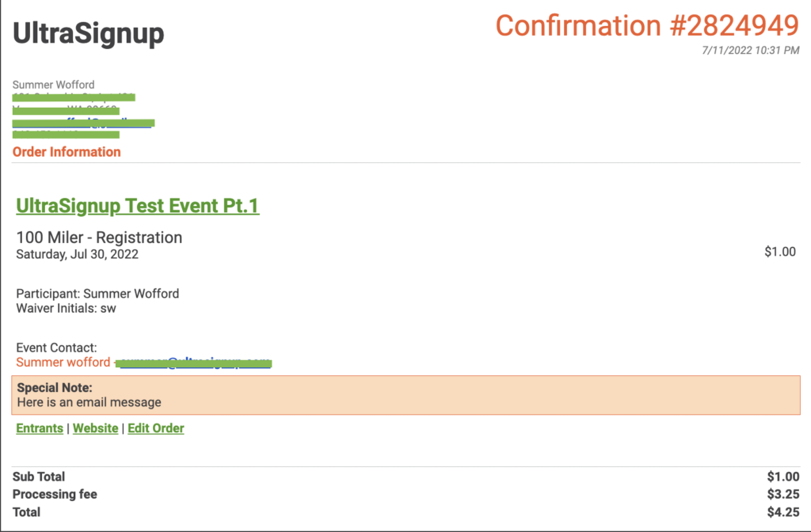Click the Edit Order link

[156, 428]
